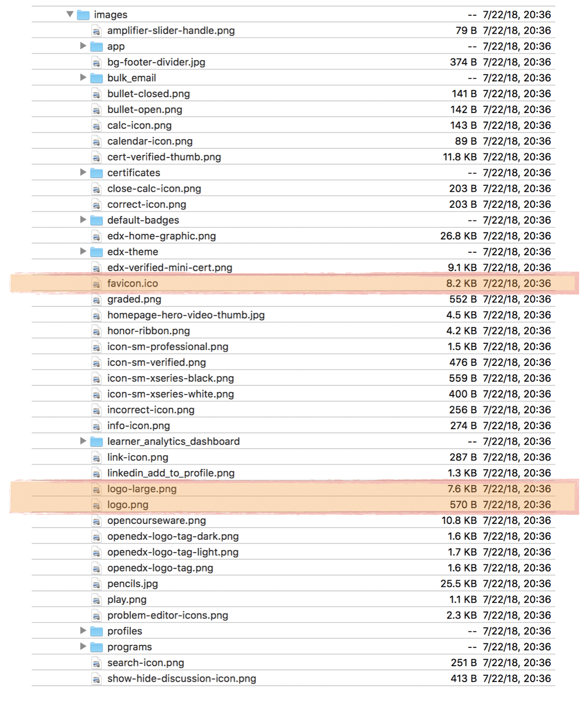Select cert-verified-thumb.png file name
The width and height of the screenshot is (588, 701).
tap(164, 157)
